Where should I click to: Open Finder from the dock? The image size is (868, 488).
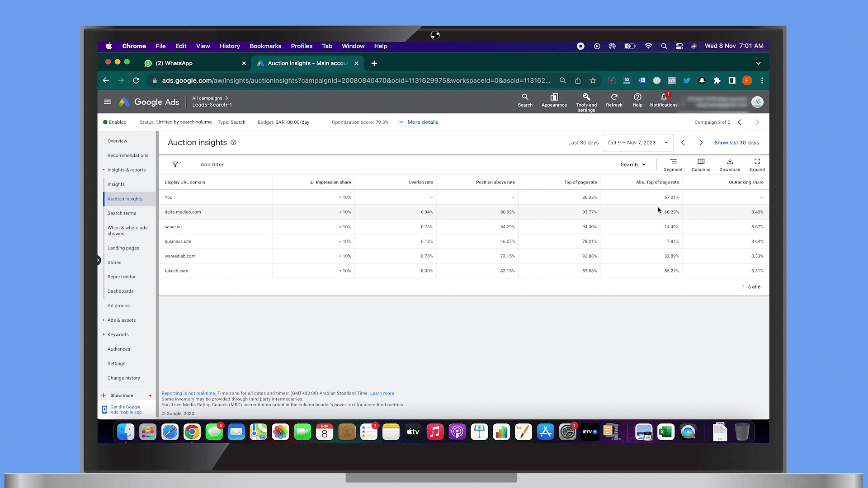pyautogui.click(x=126, y=432)
